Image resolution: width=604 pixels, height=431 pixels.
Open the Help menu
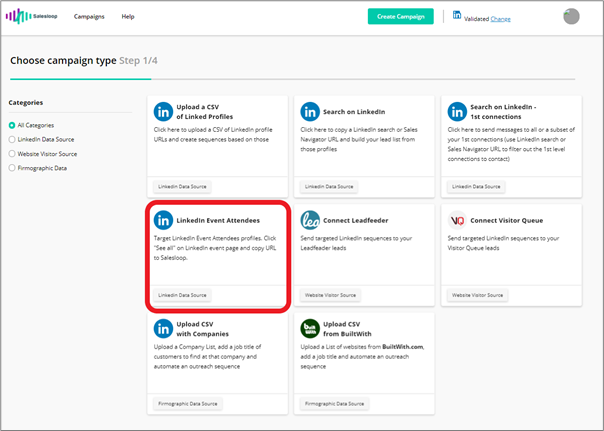pyautogui.click(x=128, y=17)
